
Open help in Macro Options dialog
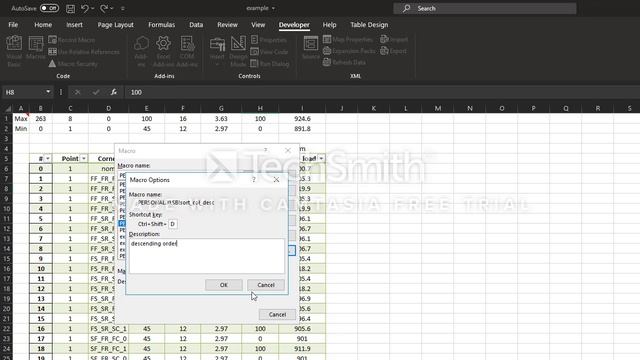[x=253, y=180]
